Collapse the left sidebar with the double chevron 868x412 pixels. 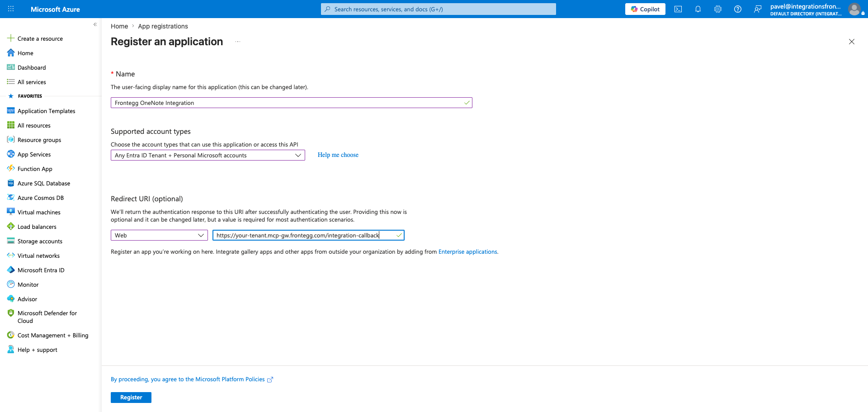pyautogui.click(x=95, y=24)
